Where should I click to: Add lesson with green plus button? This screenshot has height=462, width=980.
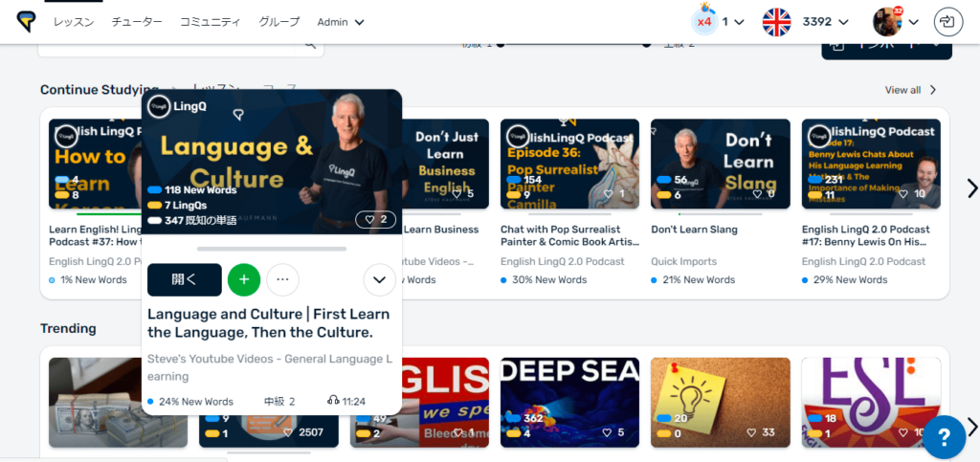[x=244, y=279]
